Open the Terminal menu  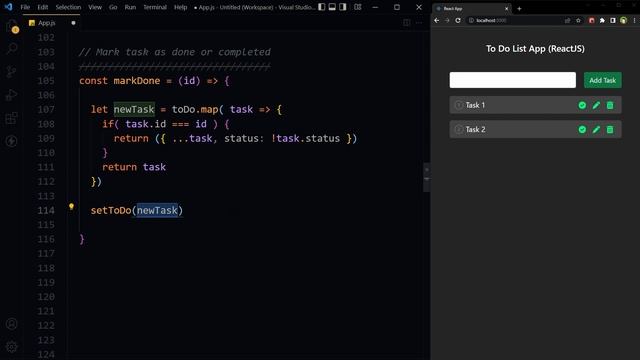pos(155,7)
